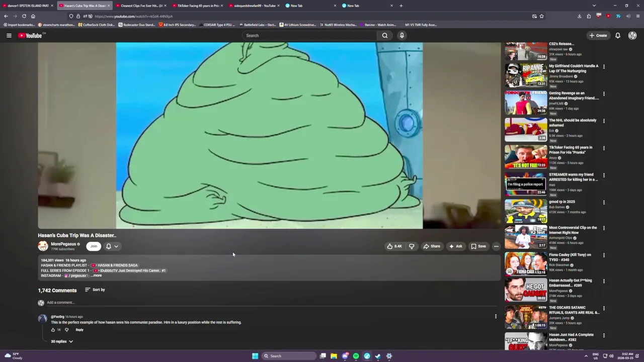Open the Battlefield Labs bookmark
644x362 pixels.
pyautogui.click(x=258, y=25)
